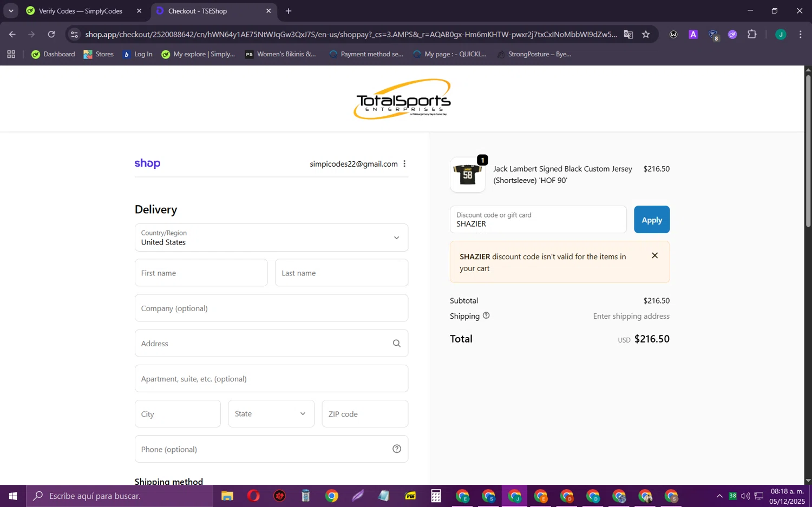Click the browser address bar URL
The height and width of the screenshot is (507, 812).
tap(351, 34)
